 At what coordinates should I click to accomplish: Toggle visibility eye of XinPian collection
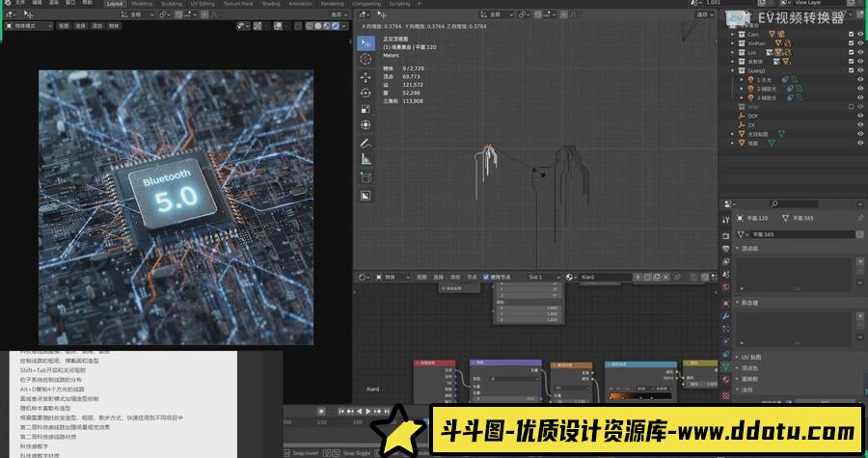[860, 43]
